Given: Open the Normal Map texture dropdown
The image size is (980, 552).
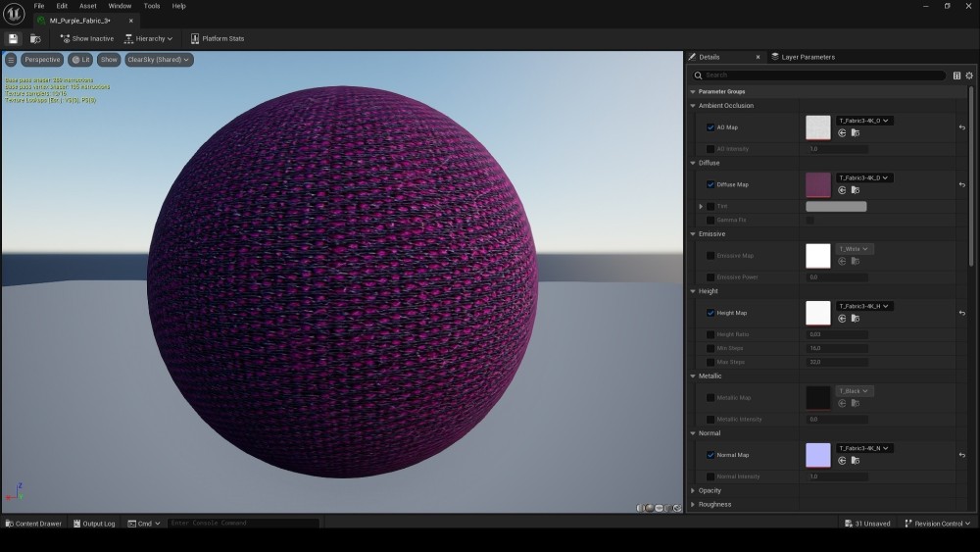Looking at the screenshot, I should click(863, 448).
